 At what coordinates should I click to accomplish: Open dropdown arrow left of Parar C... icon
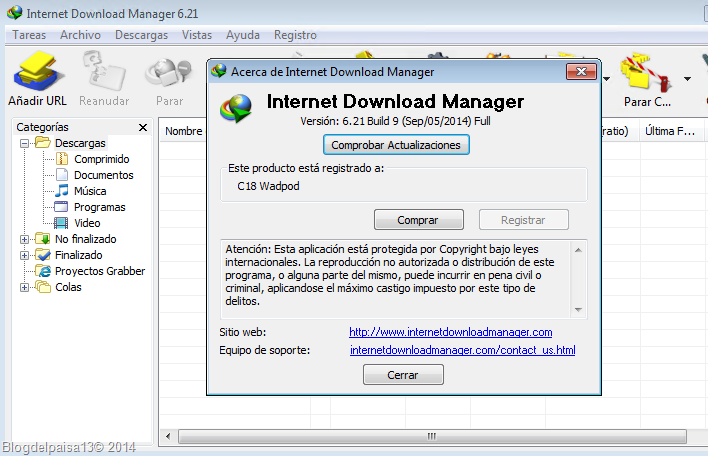[606, 79]
